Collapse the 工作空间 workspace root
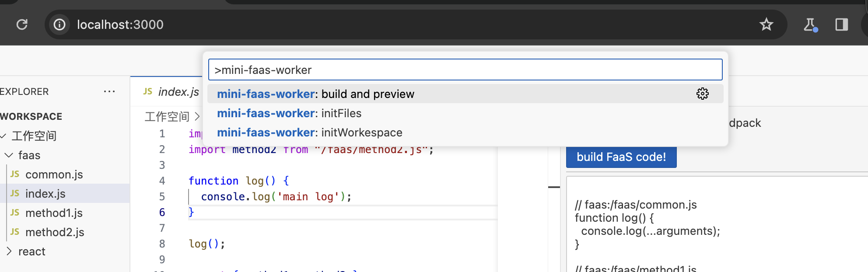 click(x=3, y=136)
